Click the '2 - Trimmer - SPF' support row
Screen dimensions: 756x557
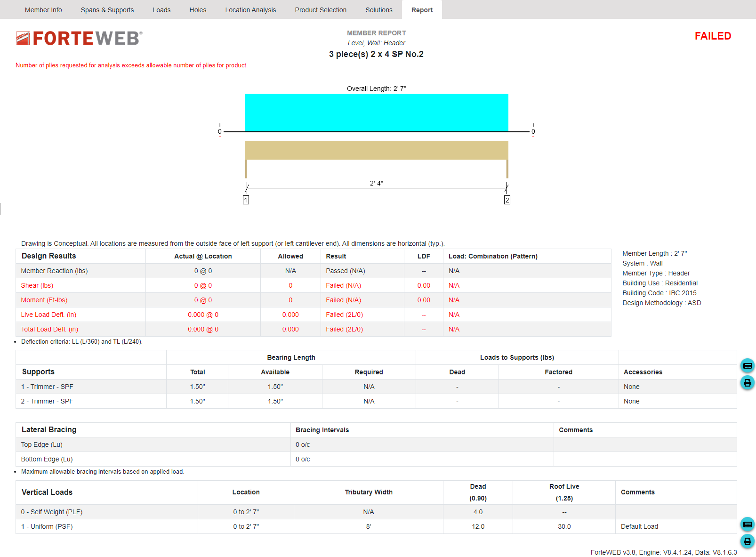(376, 401)
